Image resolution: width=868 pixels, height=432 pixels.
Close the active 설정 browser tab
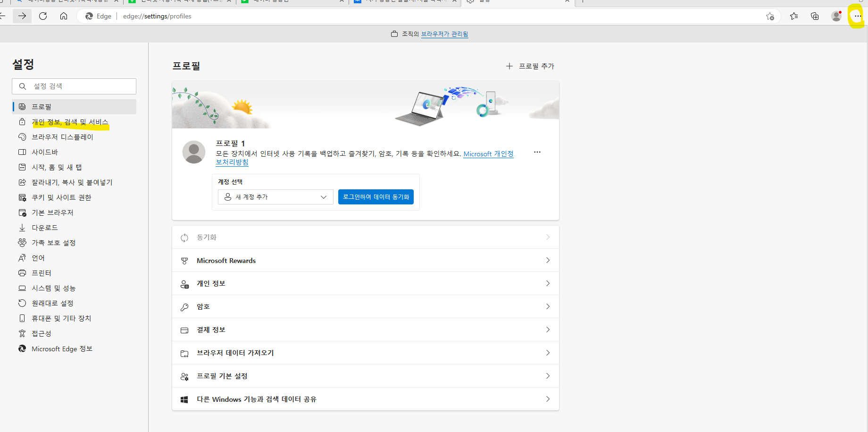[567, 1]
